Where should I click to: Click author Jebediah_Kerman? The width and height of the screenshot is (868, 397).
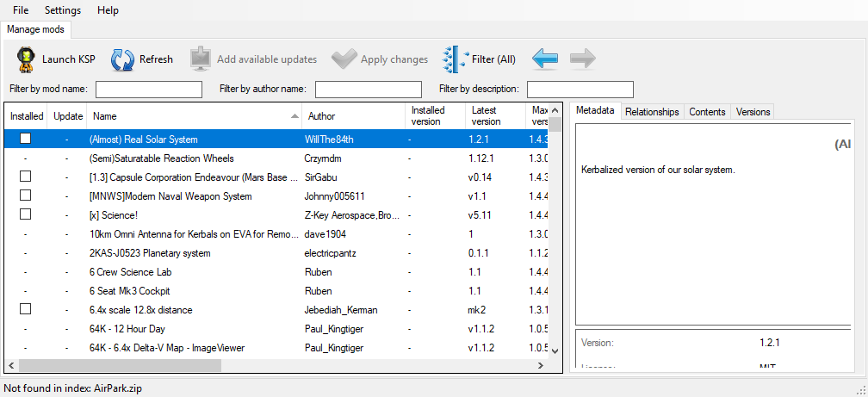tap(341, 309)
